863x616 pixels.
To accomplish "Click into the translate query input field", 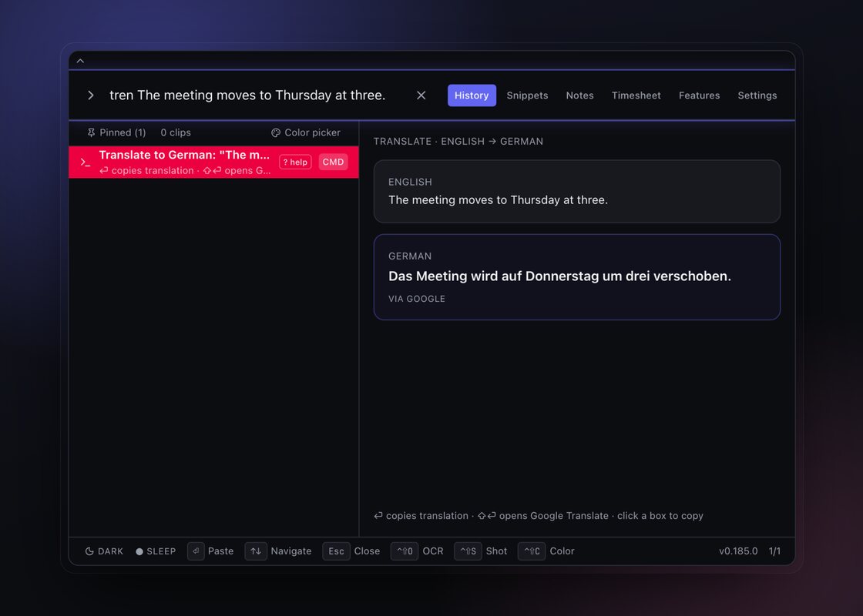I will point(247,95).
